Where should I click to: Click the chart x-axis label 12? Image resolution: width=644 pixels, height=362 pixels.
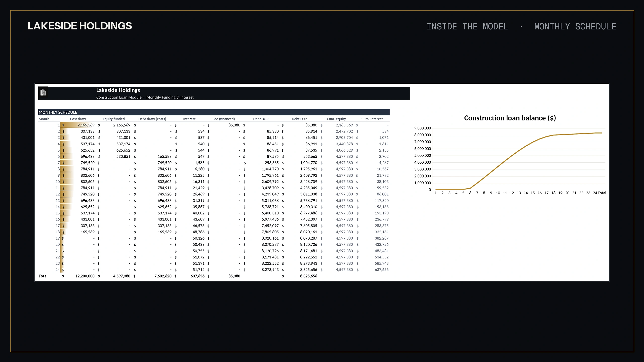point(512,193)
